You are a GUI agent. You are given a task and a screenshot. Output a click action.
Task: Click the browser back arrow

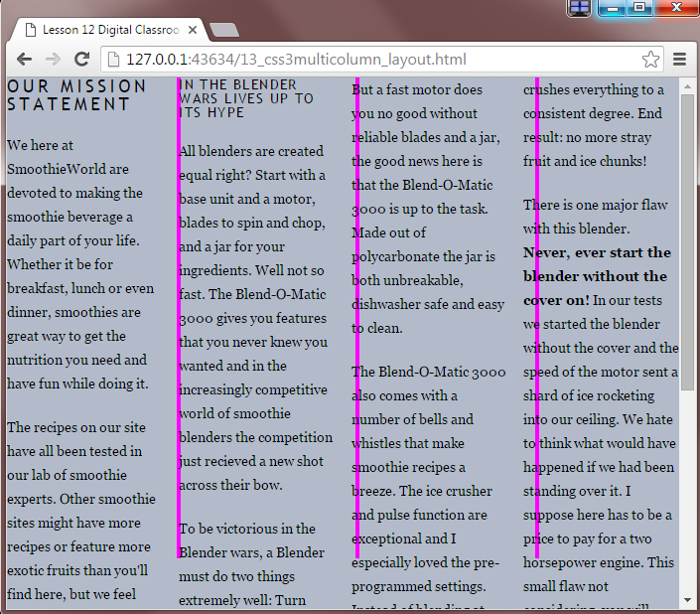click(x=24, y=60)
